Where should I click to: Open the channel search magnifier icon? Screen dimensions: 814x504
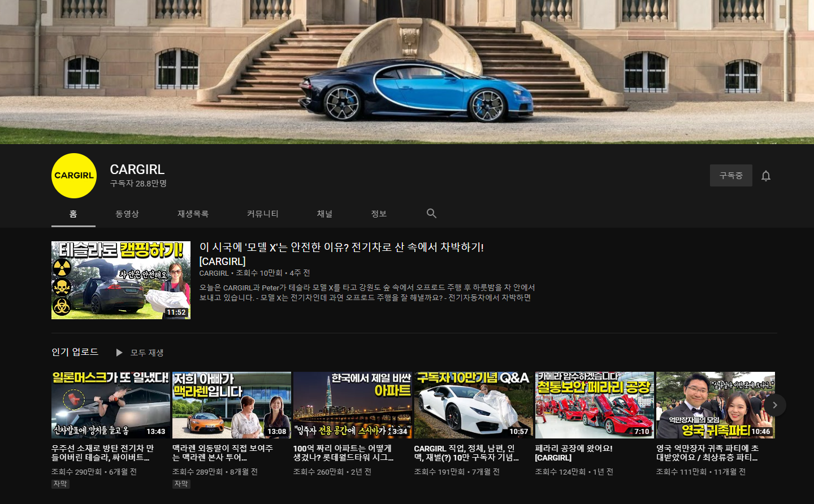click(431, 214)
